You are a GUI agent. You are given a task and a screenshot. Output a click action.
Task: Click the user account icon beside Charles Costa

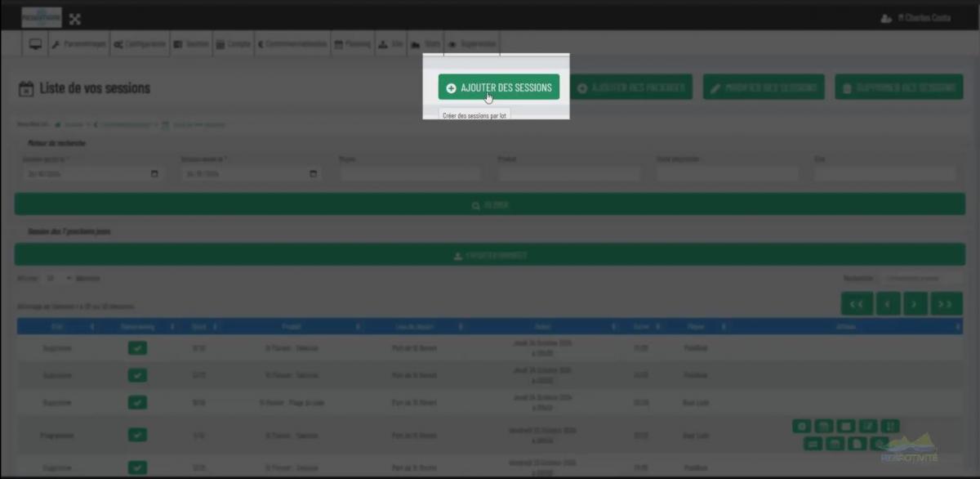(x=886, y=18)
